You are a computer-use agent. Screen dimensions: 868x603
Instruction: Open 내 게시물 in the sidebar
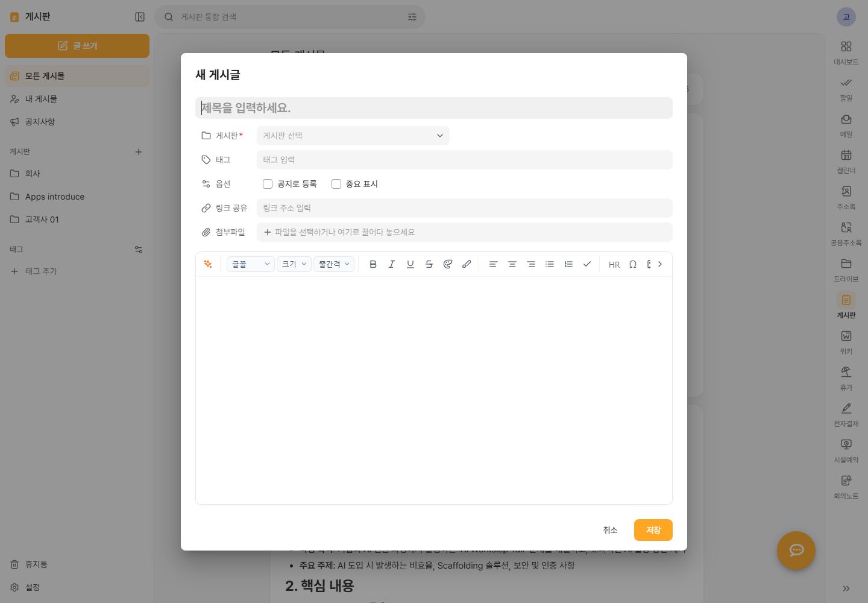coord(77,99)
